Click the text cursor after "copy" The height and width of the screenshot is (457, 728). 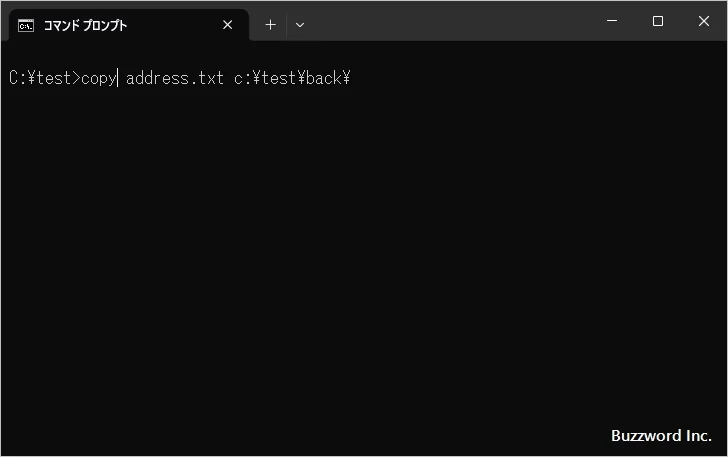118,78
